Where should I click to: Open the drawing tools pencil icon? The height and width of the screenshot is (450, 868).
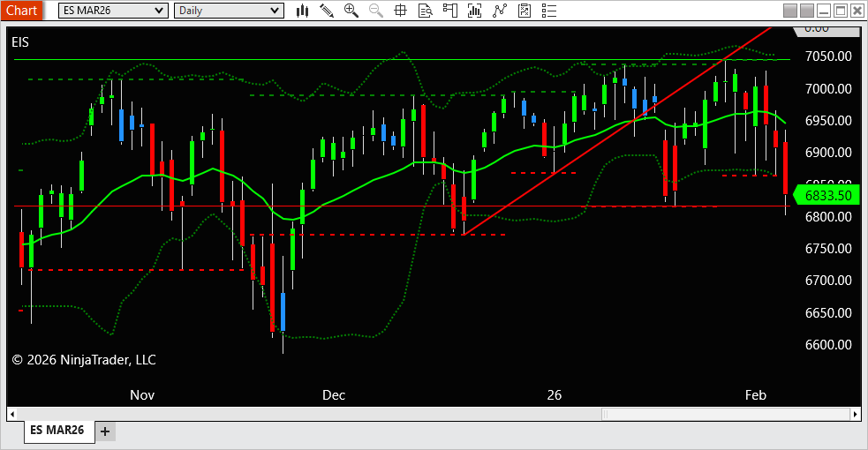tap(327, 11)
